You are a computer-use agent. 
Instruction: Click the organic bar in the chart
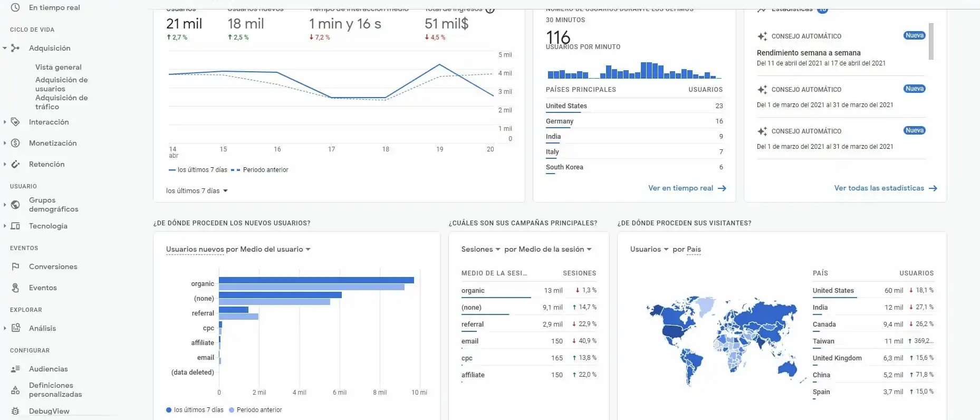coord(316,280)
